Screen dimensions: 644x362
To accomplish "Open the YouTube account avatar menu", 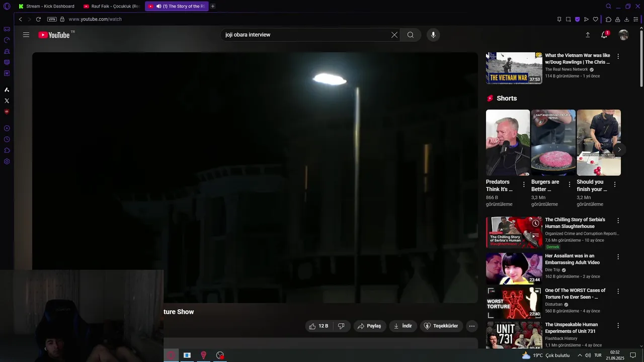I will pyautogui.click(x=624, y=35).
